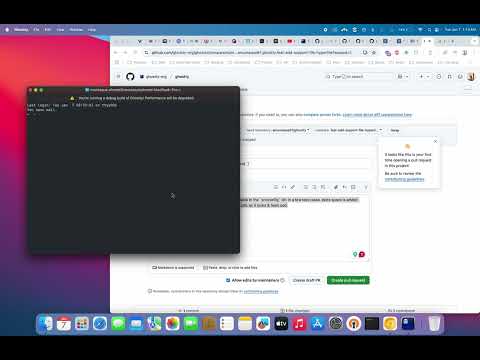480x360 pixels.
Task: Bookmark this page with star icon
Action: (374, 52)
